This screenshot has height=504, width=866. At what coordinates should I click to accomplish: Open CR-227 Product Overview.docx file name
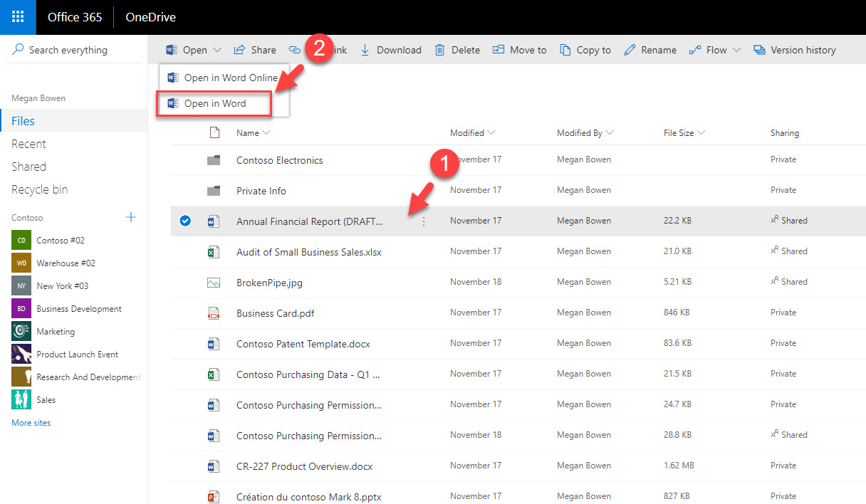coord(304,466)
